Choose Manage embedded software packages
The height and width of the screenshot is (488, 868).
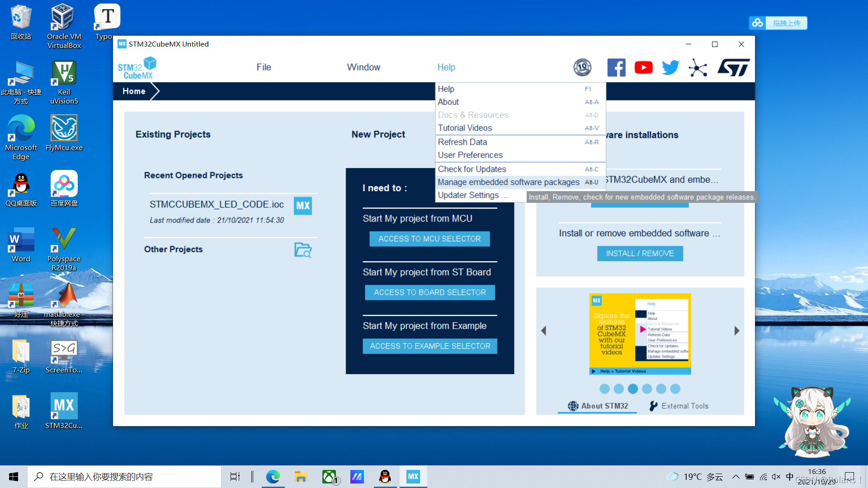click(509, 182)
